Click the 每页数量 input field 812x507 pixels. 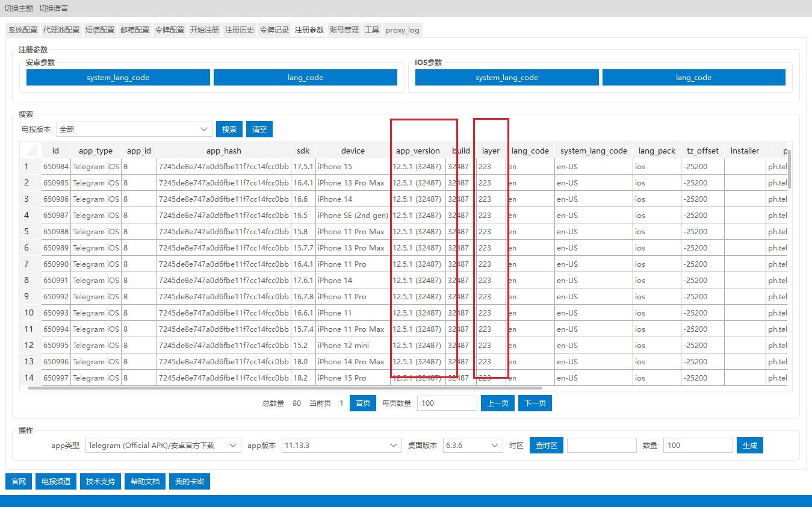click(447, 403)
